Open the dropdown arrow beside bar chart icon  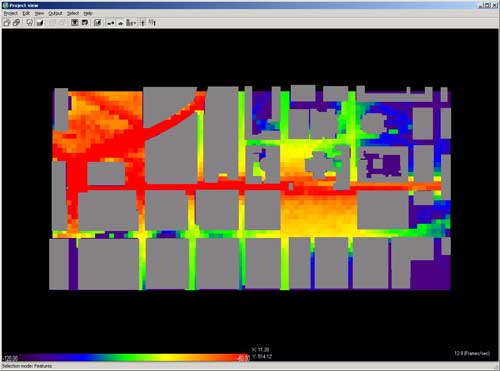(135, 23)
